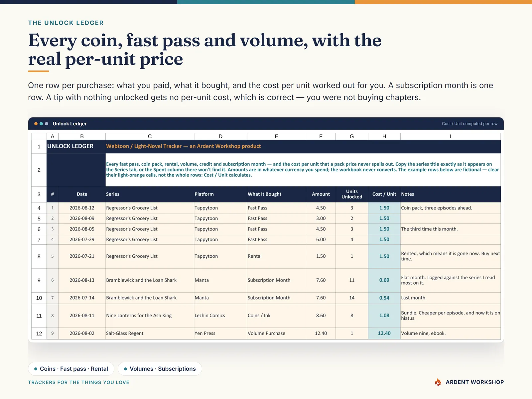Select row header 4

[39, 208]
